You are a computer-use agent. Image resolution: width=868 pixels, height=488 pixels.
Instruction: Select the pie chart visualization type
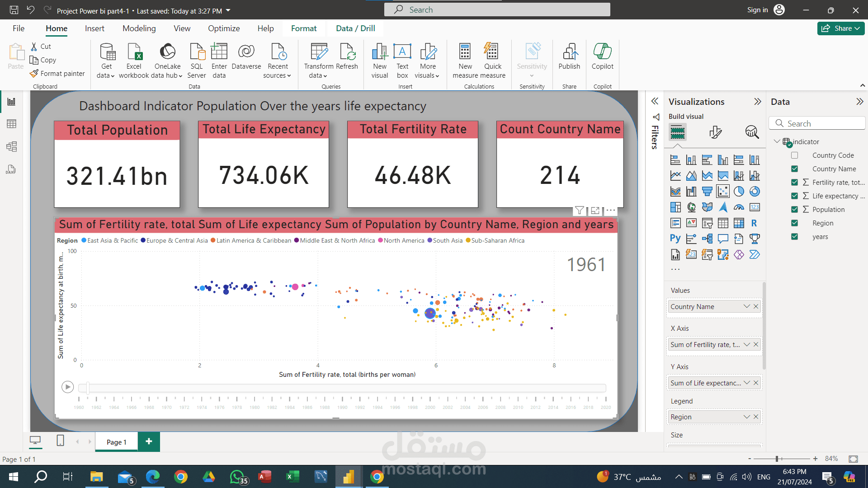pos(739,192)
